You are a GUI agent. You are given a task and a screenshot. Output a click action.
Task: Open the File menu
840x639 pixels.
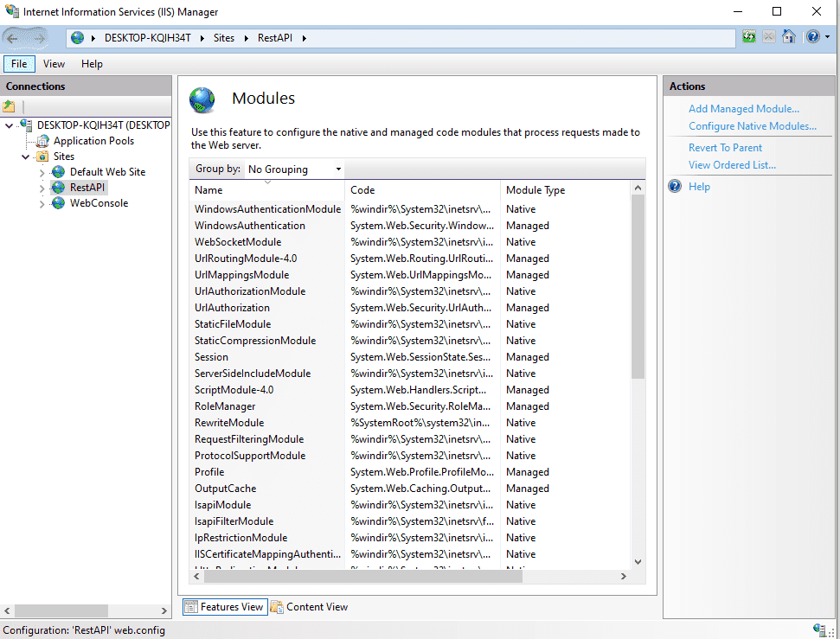19,64
